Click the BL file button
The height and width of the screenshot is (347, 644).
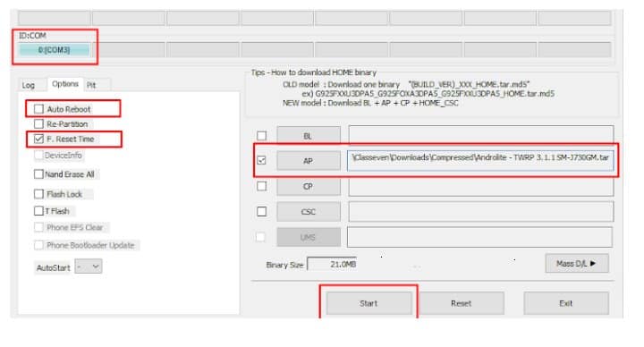[x=309, y=136]
